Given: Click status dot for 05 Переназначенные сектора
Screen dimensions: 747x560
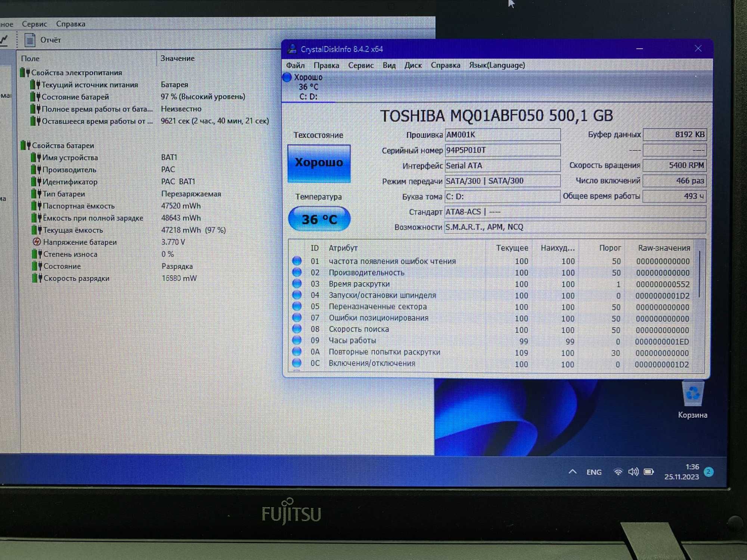Looking at the screenshot, I should [x=297, y=306].
